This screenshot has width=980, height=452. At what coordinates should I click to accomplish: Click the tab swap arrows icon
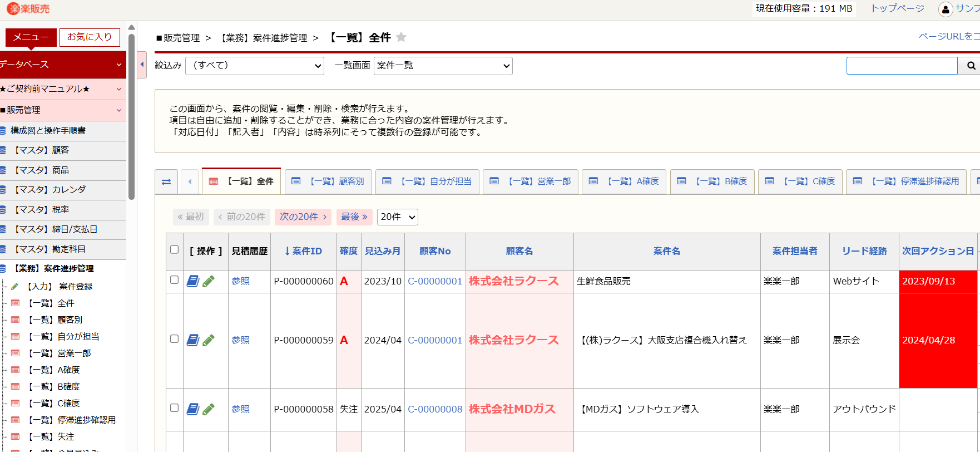click(166, 182)
